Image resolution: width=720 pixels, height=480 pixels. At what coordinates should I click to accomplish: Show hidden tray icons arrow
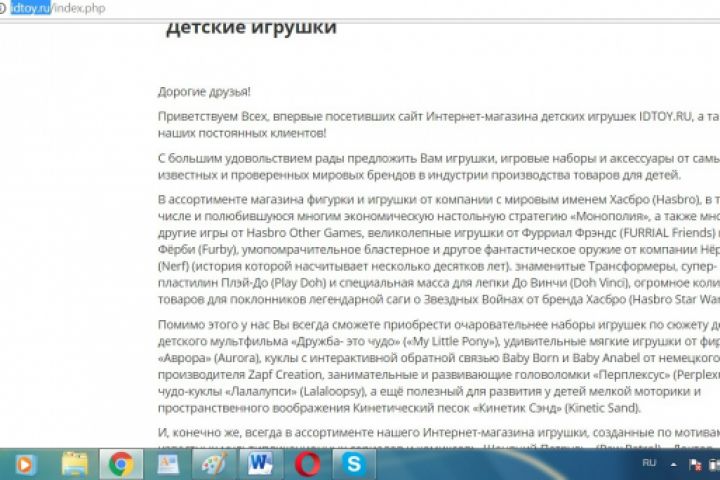674,465
